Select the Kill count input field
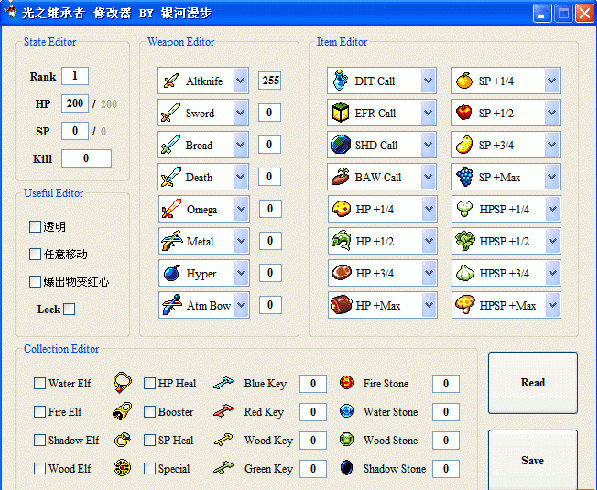 86,158
